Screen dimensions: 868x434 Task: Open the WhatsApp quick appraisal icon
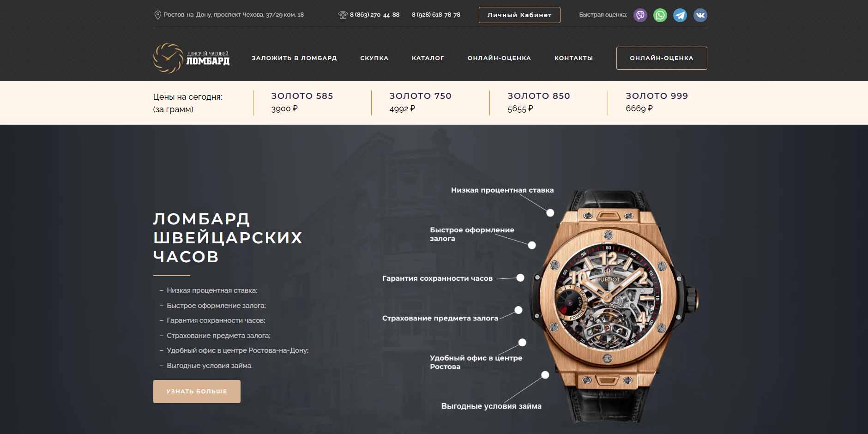660,15
